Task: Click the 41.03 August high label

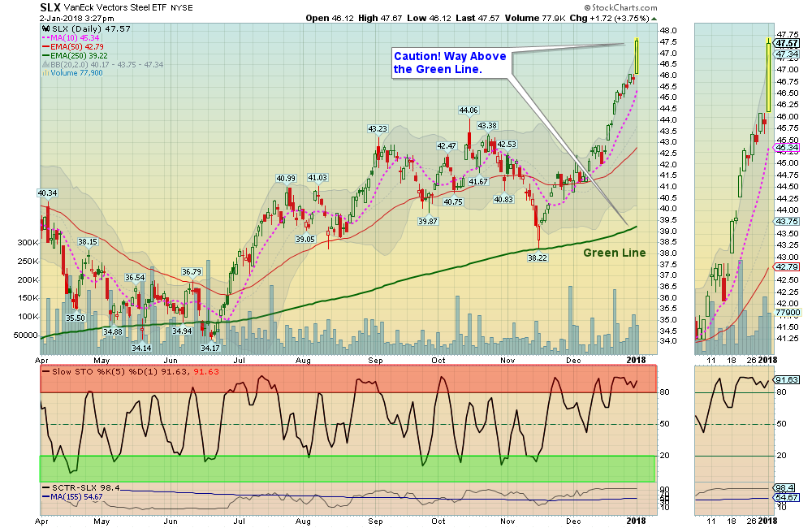Action: pyautogui.click(x=317, y=177)
